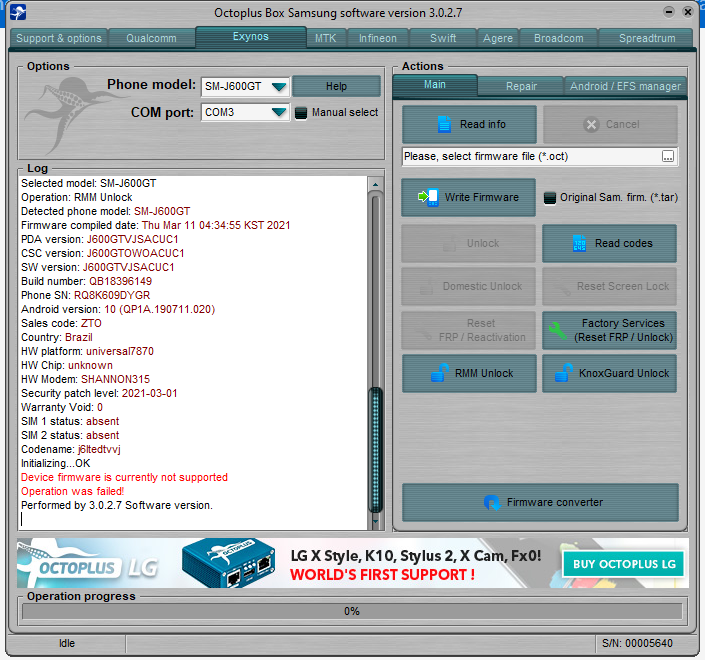
Task: Enable the Manual select checkbox
Action: click(301, 113)
